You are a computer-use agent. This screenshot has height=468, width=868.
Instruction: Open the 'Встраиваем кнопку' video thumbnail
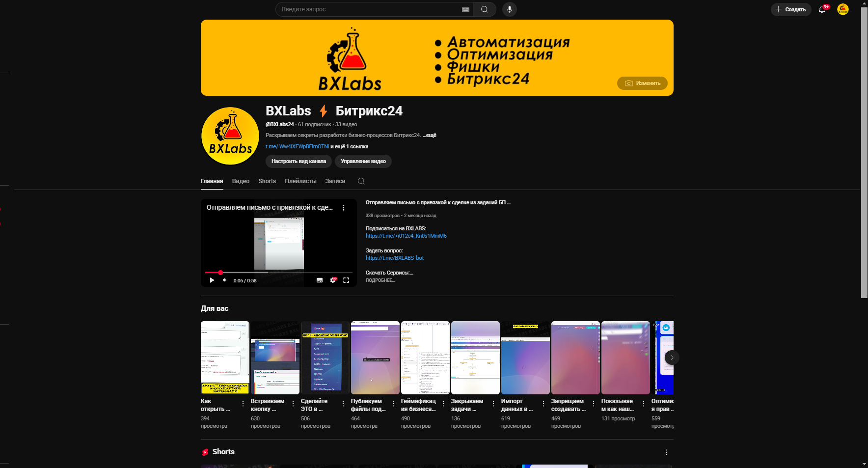(x=275, y=358)
